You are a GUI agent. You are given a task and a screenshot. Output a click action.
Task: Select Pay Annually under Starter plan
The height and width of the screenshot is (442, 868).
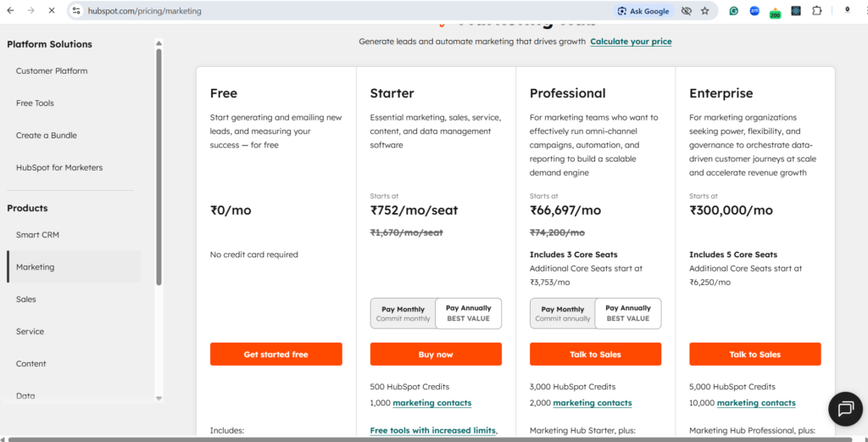[x=469, y=313]
